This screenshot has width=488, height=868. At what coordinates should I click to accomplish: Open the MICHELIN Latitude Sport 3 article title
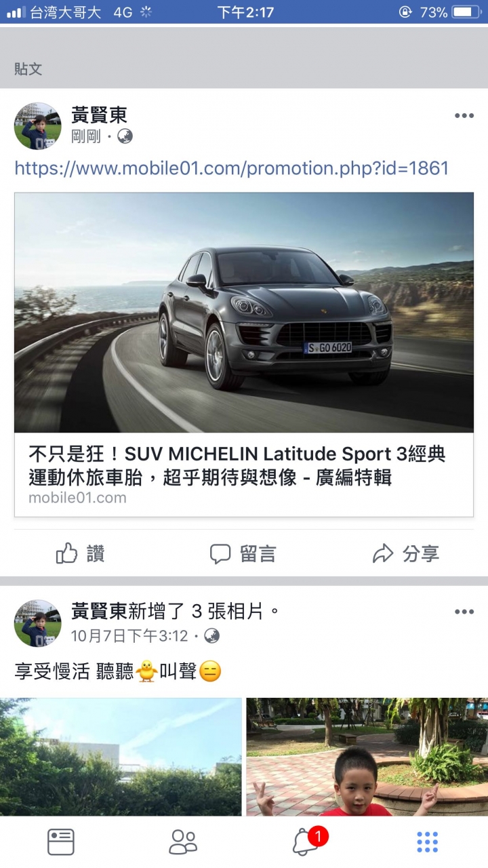(237, 466)
